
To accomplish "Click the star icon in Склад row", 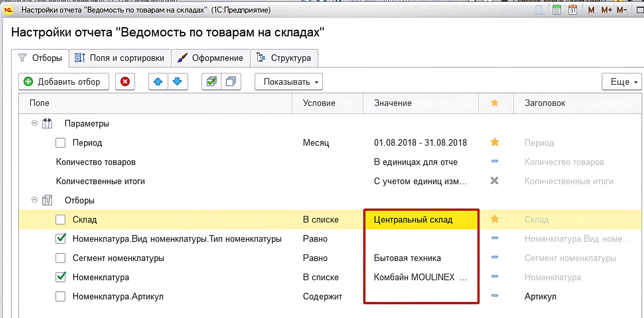I will coord(495,219).
